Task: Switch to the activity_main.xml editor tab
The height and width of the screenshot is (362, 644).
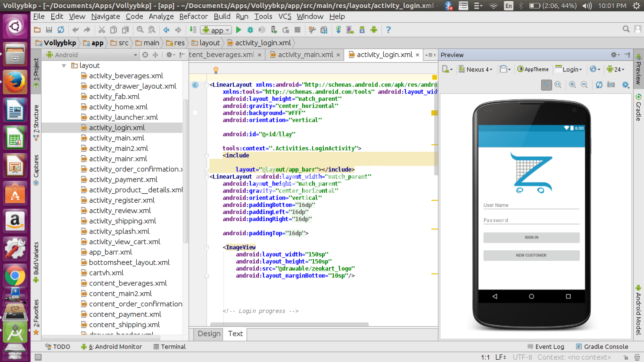Action: (x=305, y=55)
